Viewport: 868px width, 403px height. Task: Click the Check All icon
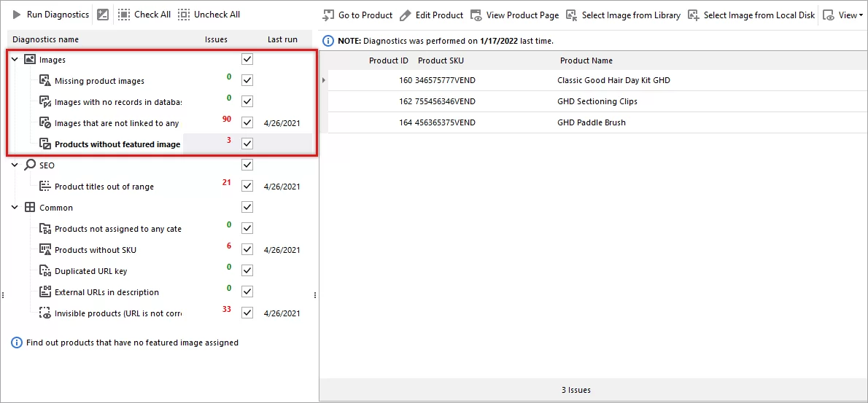124,15
